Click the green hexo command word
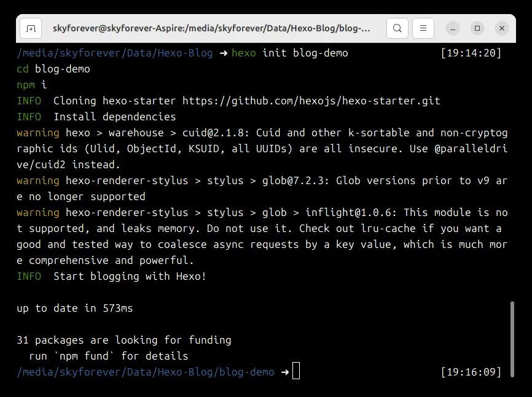 point(244,53)
